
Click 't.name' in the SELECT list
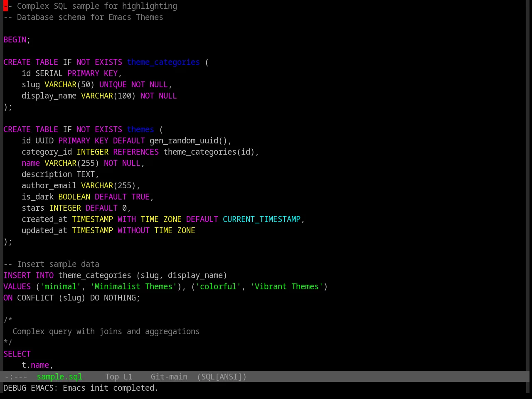pos(35,365)
